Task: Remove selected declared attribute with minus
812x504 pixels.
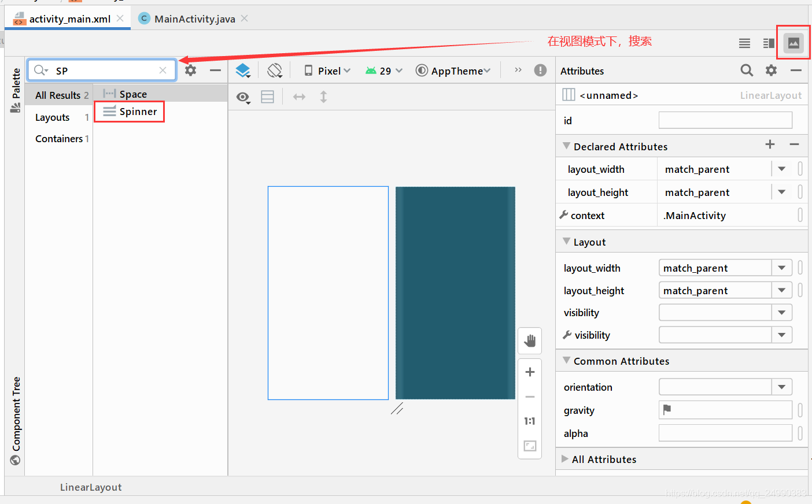Action: (x=794, y=144)
